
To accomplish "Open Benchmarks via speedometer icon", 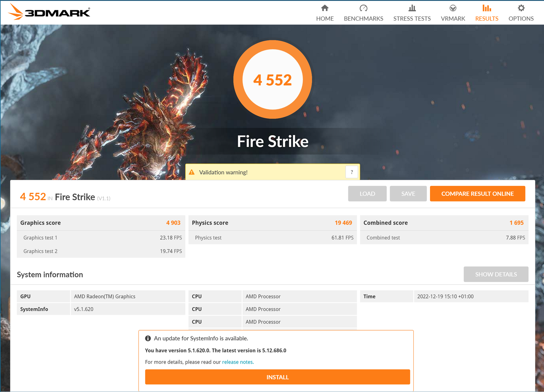I will coord(363,8).
